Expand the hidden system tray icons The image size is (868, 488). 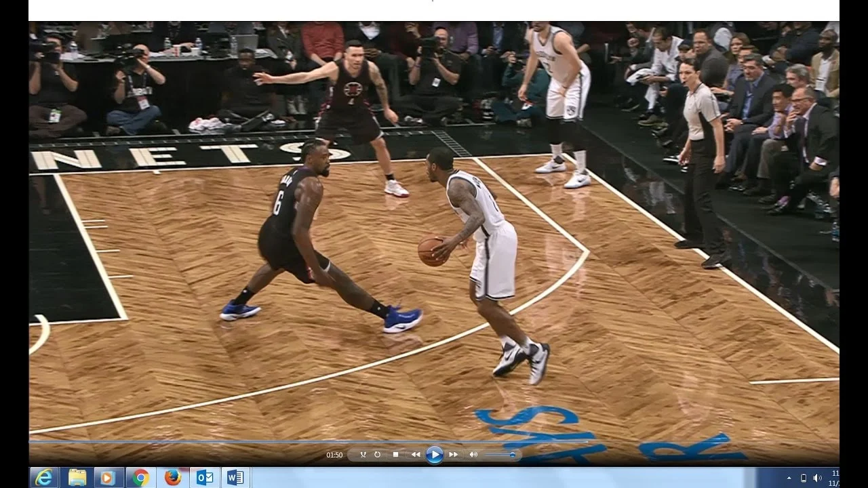click(789, 478)
